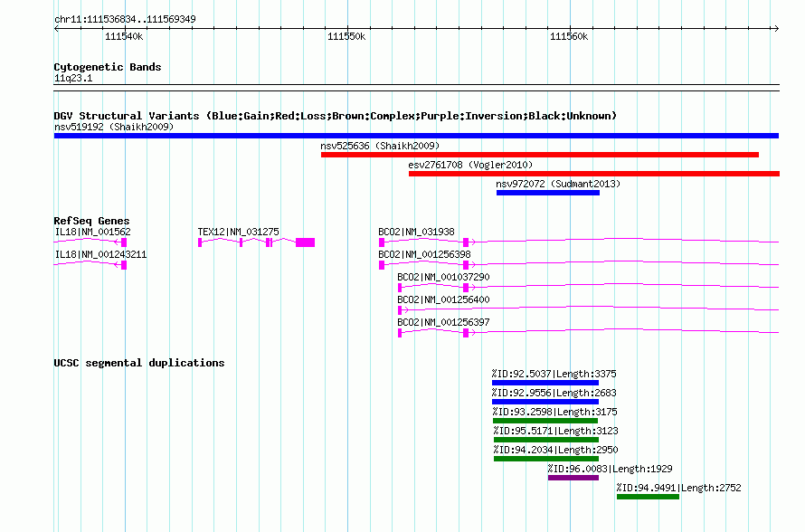Open the nsv525636 (Shaikh2009) label
Image resolution: width=805 pixels, height=532 pixels.
(x=380, y=146)
